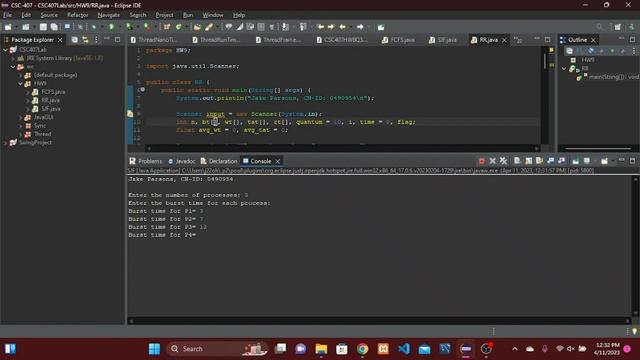This screenshot has height=360, width=640.
Task: Select the Sync package in Package Explorer
Action: (40, 126)
